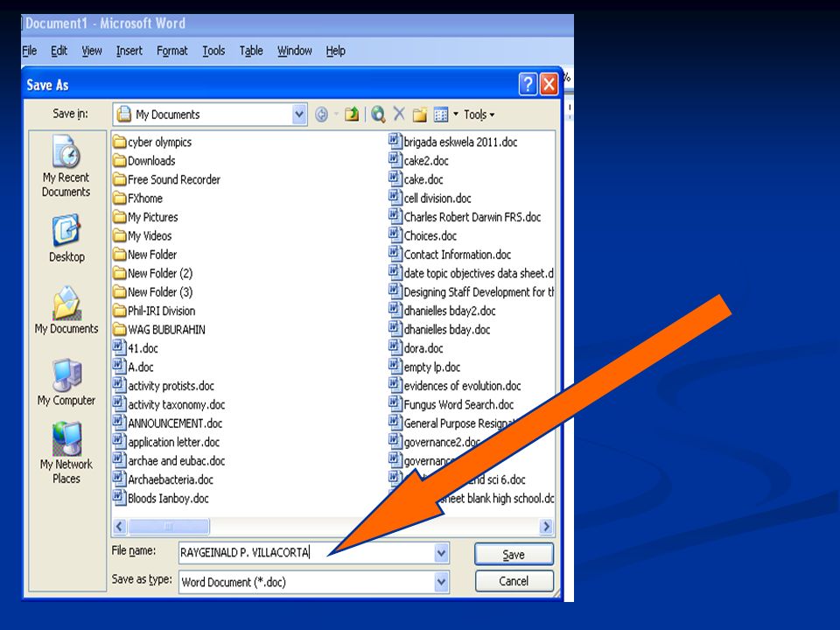Image resolution: width=840 pixels, height=630 pixels.
Task: Select the ANNOUNCEMENT.doc file
Action: click(x=168, y=423)
